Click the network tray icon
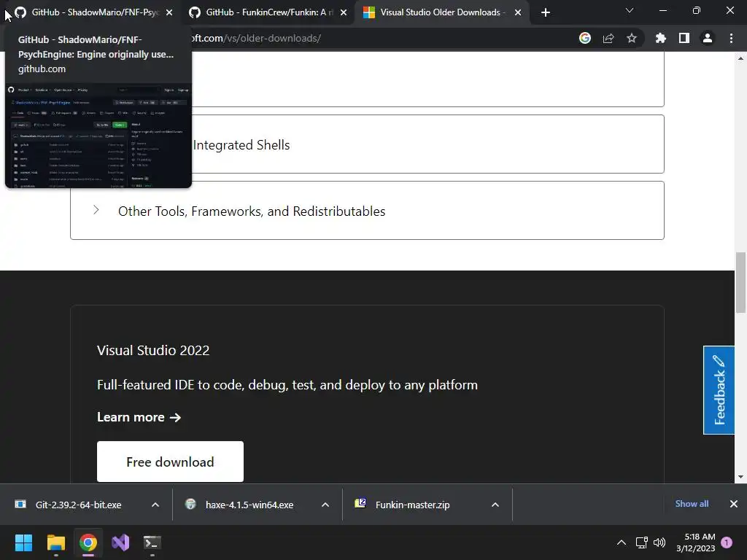The width and height of the screenshot is (747, 560). (x=641, y=542)
